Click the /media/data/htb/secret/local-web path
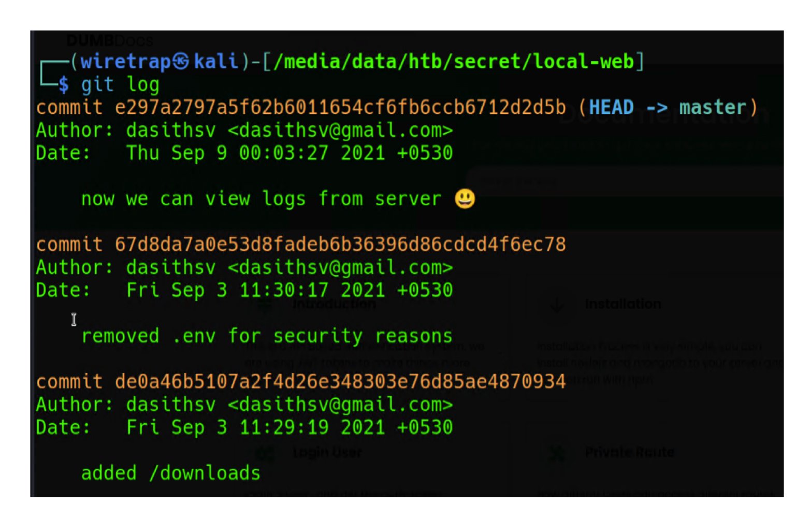Screen dimensions: 810x532 click(454, 62)
